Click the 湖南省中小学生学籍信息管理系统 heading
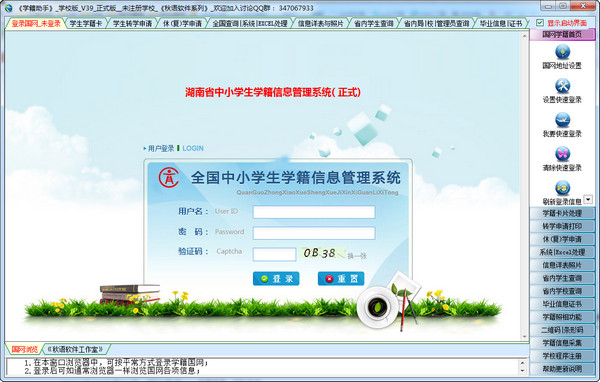Screen dimensions: 600x382 coord(272,92)
